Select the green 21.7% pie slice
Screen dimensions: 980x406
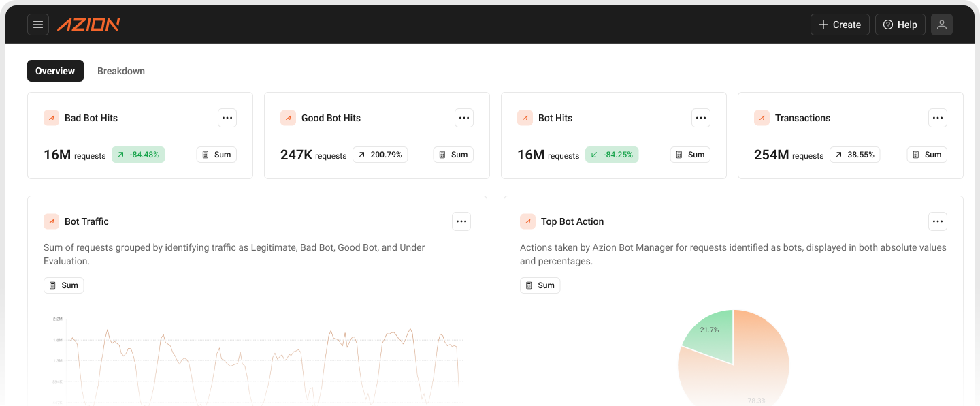click(x=712, y=337)
